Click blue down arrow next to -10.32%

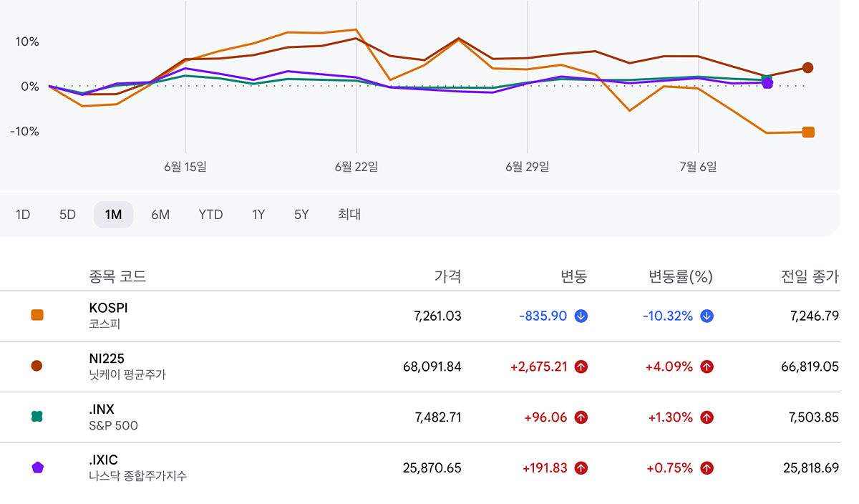(707, 316)
